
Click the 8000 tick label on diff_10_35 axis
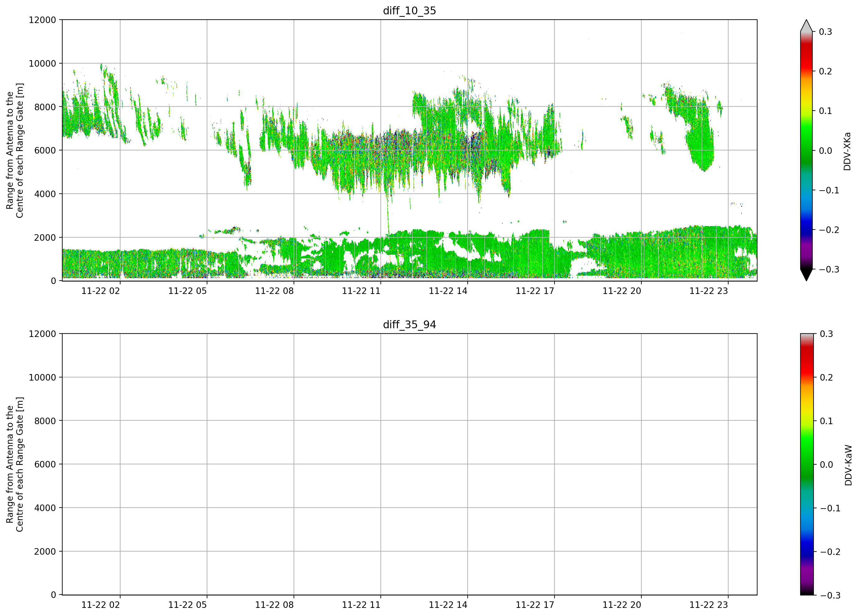(45, 107)
